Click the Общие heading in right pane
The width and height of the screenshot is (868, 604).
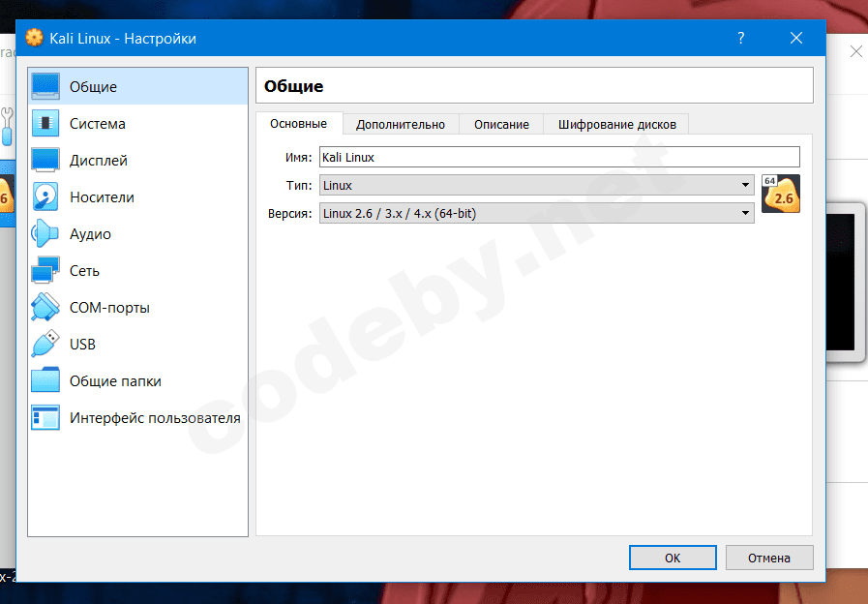[293, 86]
